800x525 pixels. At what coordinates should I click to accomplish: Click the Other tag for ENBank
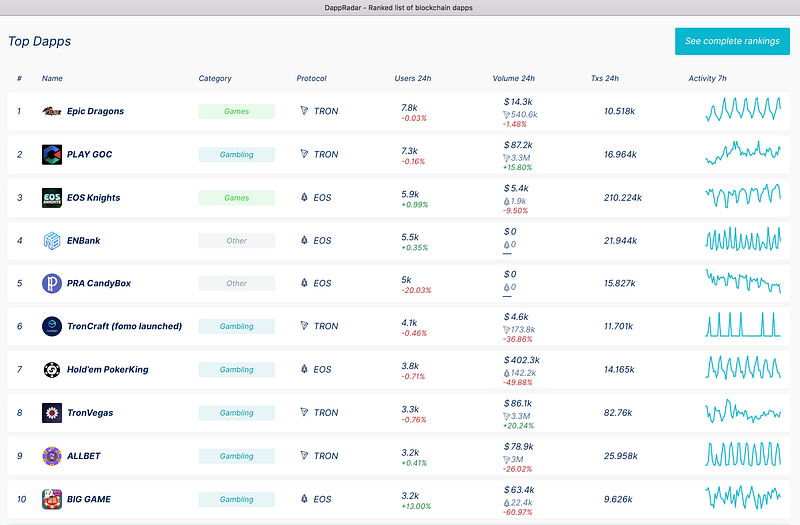tap(237, 241)
